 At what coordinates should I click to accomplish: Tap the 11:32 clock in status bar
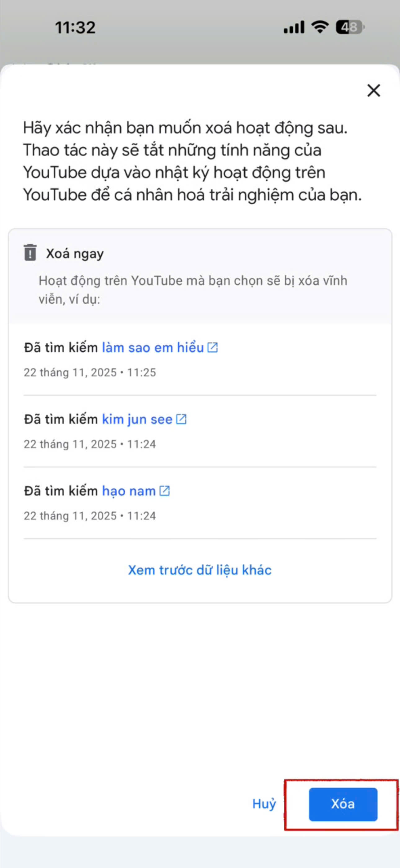coord(75,28)
